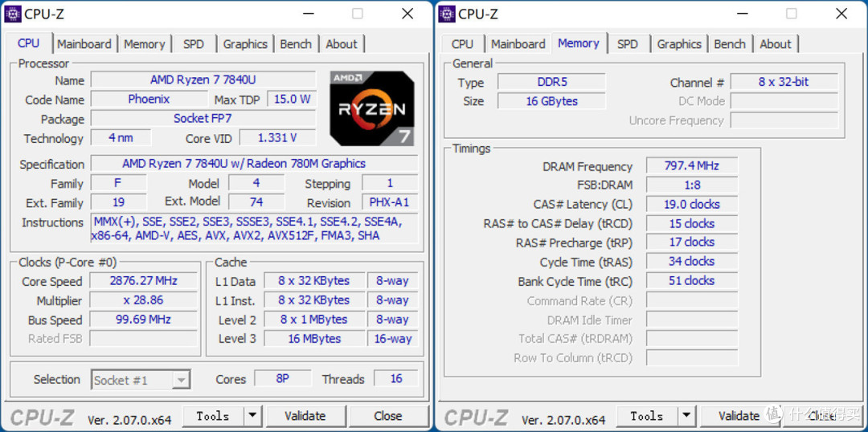Click L1 Data value 8 x 32 KBytes
This screenshot has height=432, width=868.
(314, 281)
